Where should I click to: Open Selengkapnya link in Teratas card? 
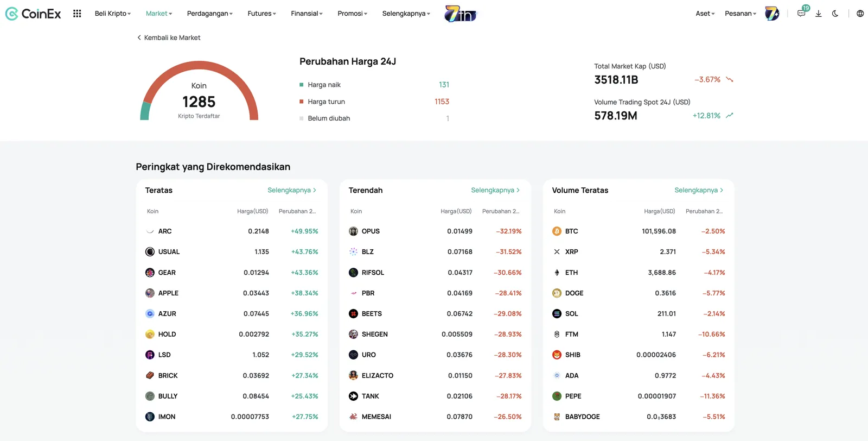pos(292,190)
